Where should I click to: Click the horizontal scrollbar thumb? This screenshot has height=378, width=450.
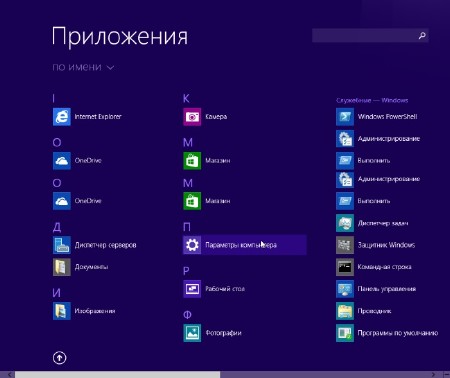pyautogui.click(x=117, y=375)
